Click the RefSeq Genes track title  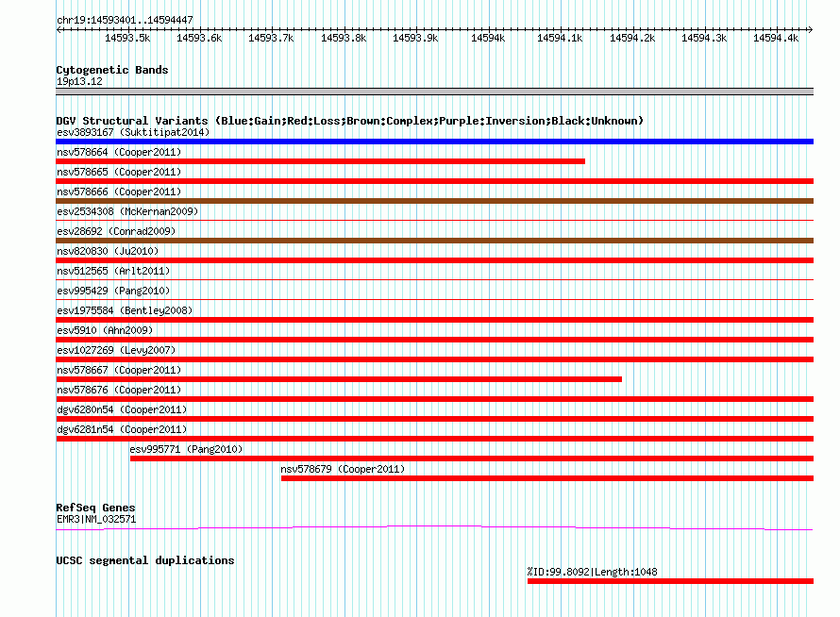point(95,508)
